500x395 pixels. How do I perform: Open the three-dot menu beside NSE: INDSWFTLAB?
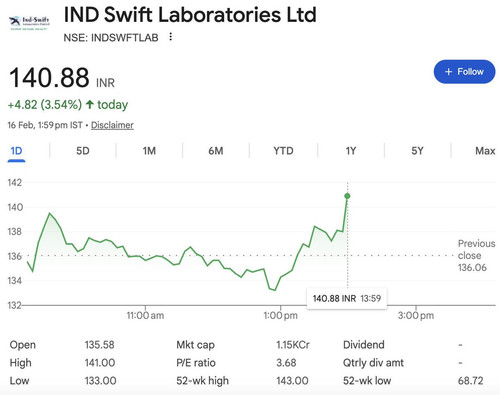170,37
